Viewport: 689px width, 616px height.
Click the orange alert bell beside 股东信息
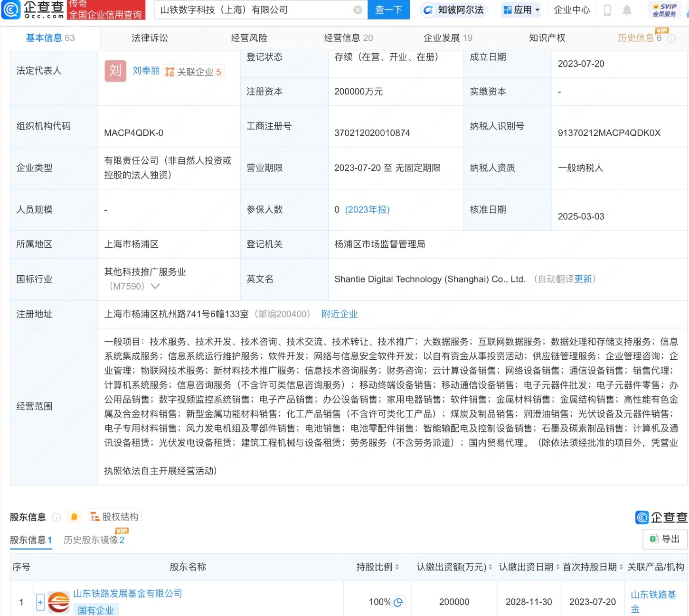pyautogui.click(x=74, y=517)
